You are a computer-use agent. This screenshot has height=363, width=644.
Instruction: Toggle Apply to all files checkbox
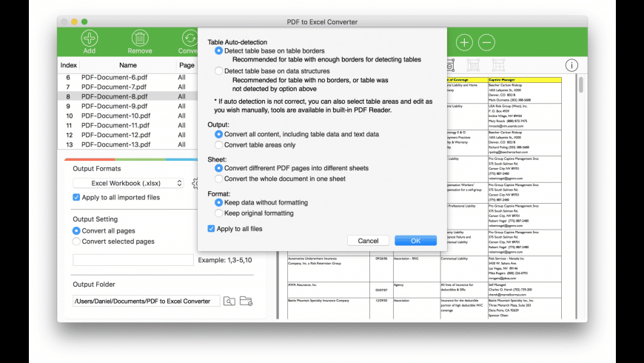point(211,229)
